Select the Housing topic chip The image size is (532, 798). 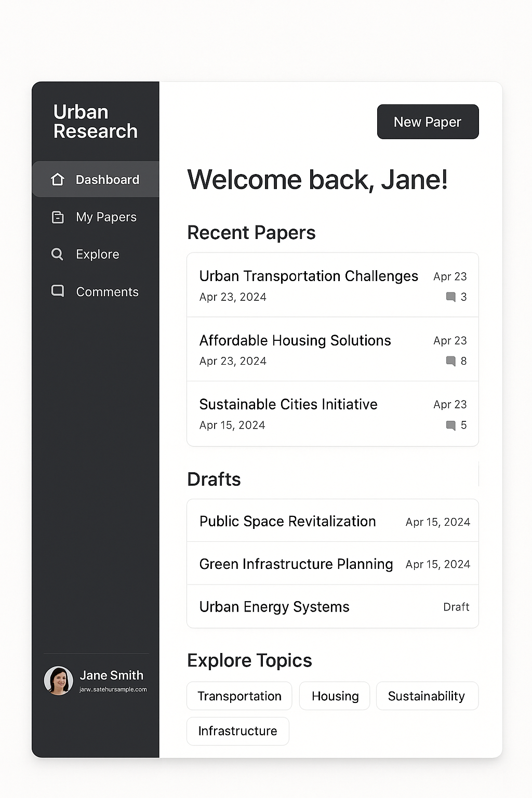(x=335, y=696)
